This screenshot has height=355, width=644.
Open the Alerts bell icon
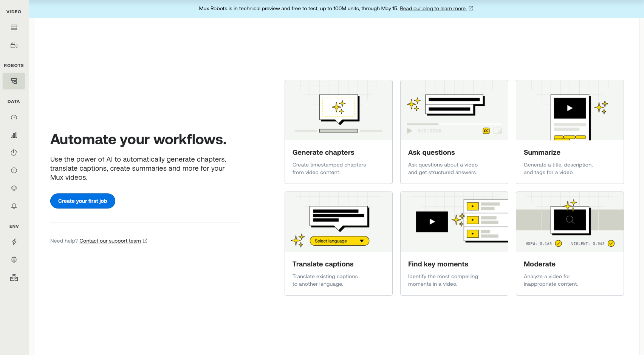14,206
